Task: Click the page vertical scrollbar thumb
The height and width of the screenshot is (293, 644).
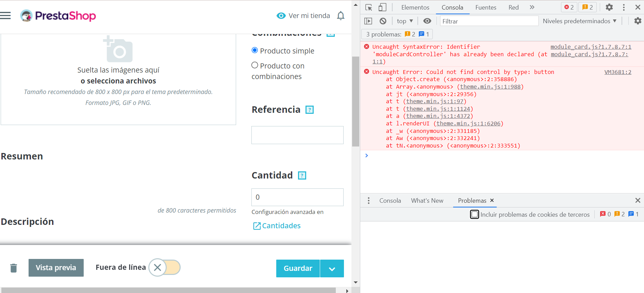Action: tap(356, 101)
